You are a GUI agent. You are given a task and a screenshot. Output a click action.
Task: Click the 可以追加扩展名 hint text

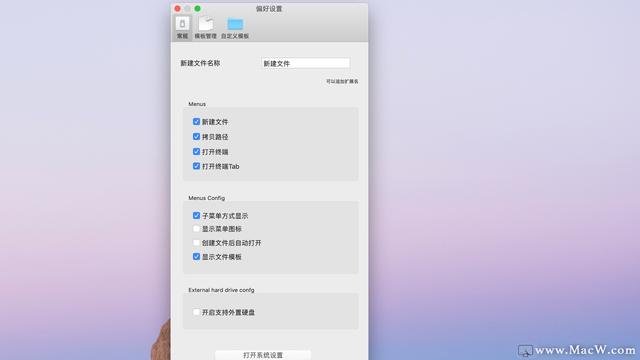point(342,82)
